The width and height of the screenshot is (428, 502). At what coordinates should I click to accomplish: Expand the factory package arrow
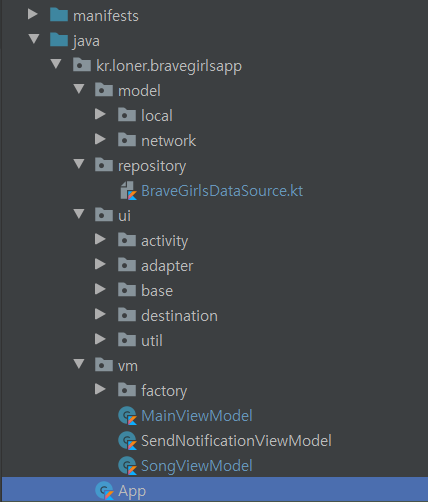tap(100, 389)
